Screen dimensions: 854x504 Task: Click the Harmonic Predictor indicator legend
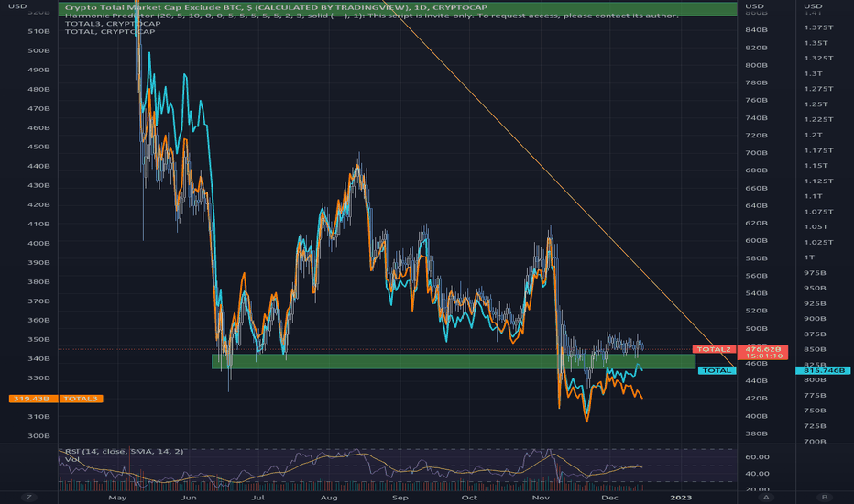(371, 16)
